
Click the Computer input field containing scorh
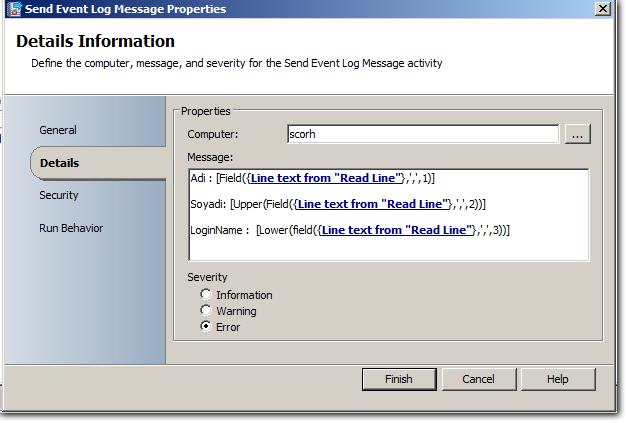pyautogui.click(x=423, y=134)
